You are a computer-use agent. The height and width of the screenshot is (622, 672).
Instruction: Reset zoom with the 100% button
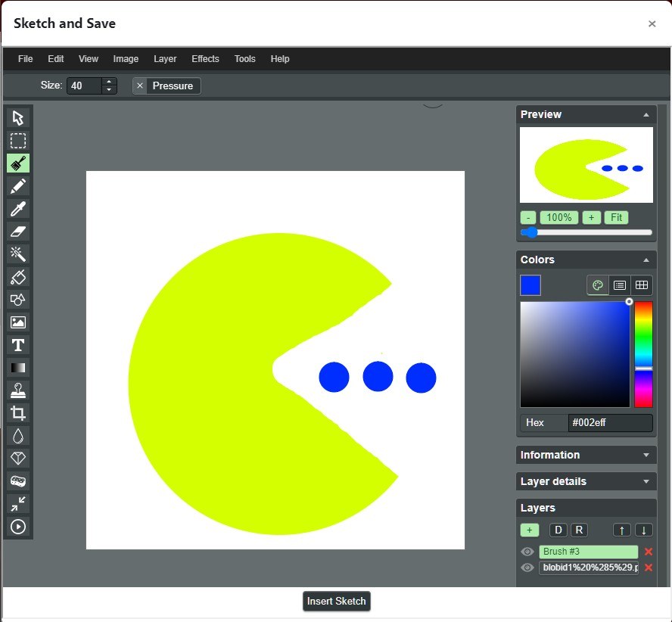pyautogui.click(x=559, y=217)
